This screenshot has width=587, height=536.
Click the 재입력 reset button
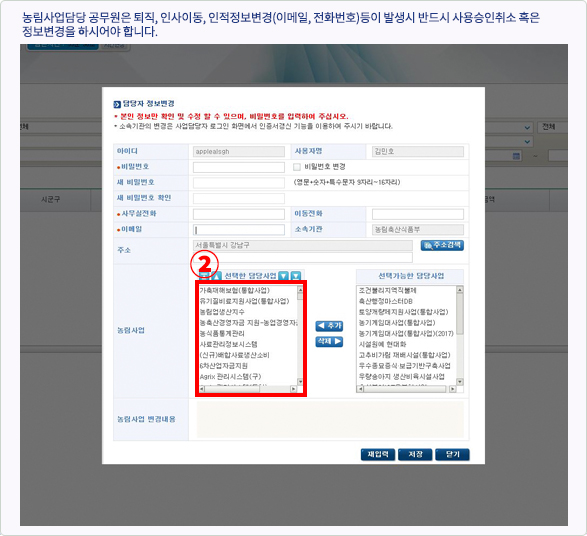378,455
